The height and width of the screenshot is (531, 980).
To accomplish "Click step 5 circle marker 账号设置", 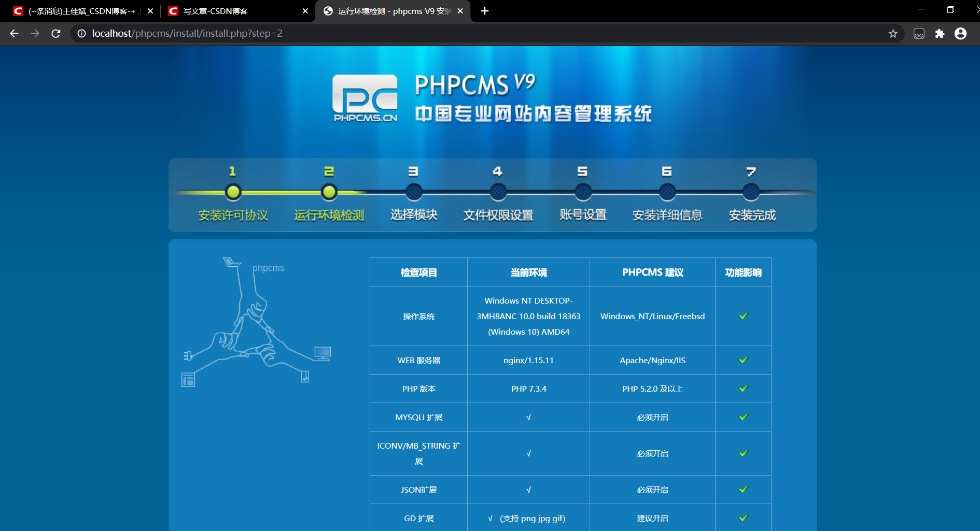I will (583, 192).
